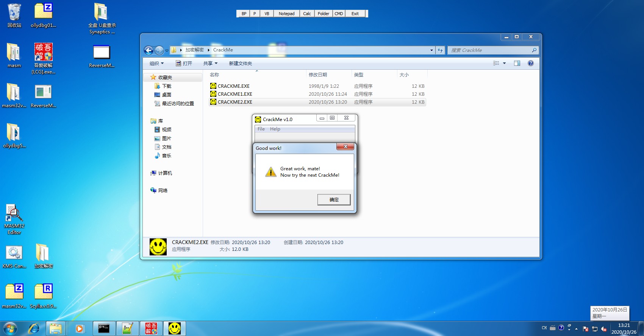644x336 pixels.
Task: Open Explorer help with the question mark icon
Action: [x=531, y=63]
